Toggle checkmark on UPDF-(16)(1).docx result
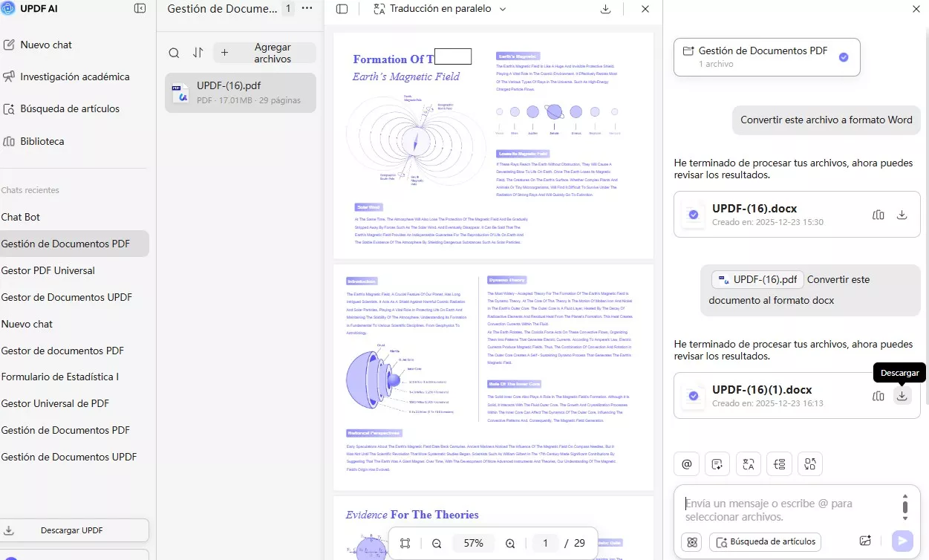The height and width of the screenshot is (560, 929). [x=693, y=396]
